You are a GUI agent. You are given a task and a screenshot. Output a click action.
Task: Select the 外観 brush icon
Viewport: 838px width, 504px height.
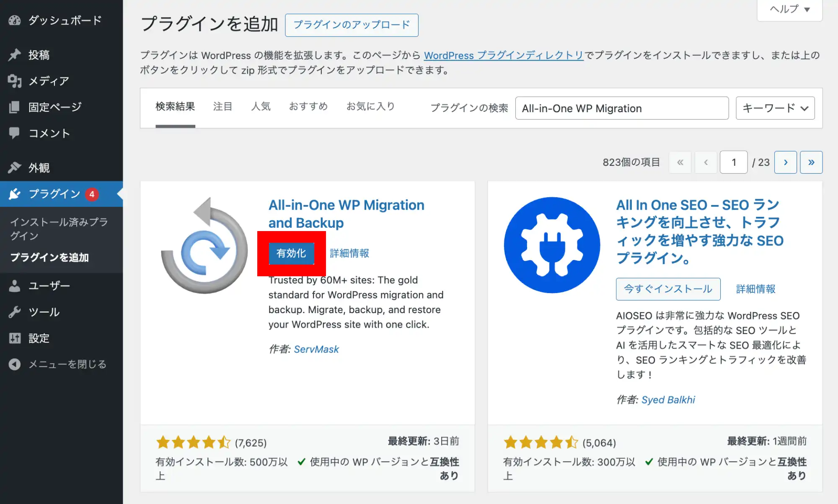point(15,167)
